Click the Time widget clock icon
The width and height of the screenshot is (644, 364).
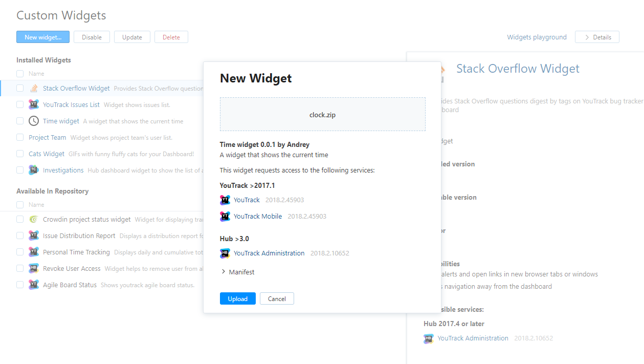(34, 121)
